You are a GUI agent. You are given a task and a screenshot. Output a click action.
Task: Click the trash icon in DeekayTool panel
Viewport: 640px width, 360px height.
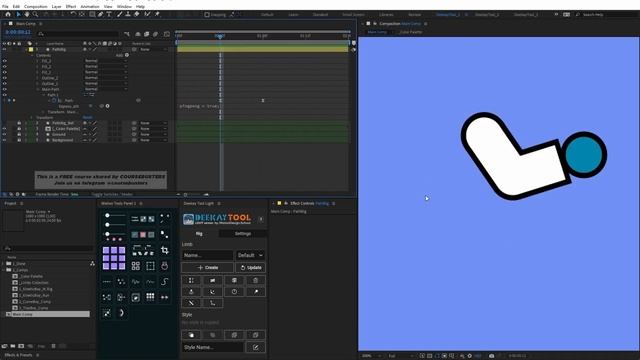256,280
